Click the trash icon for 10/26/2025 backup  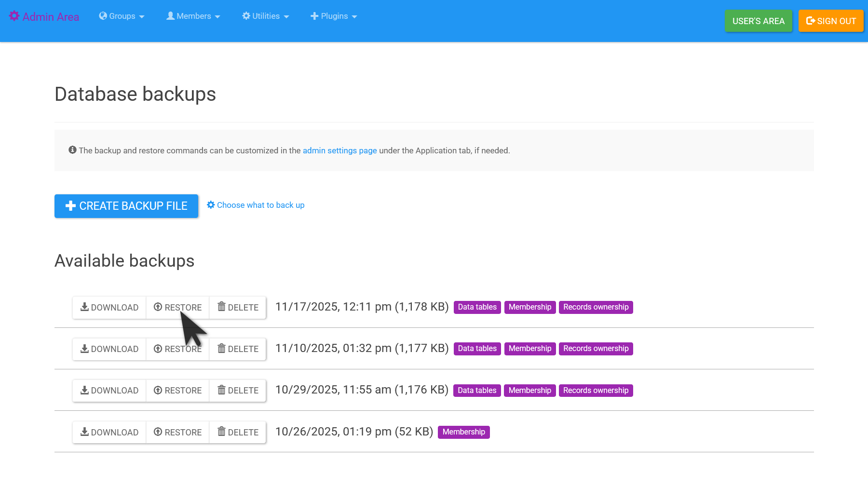click(221, 432)
